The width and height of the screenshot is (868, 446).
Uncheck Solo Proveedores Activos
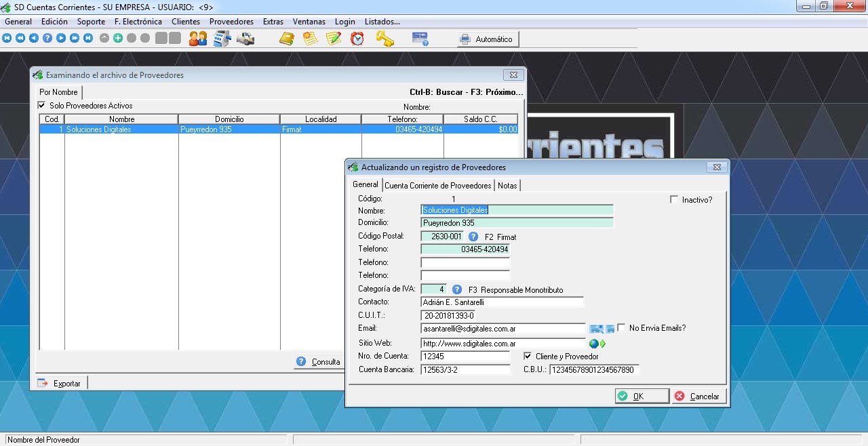coord(42,106)
